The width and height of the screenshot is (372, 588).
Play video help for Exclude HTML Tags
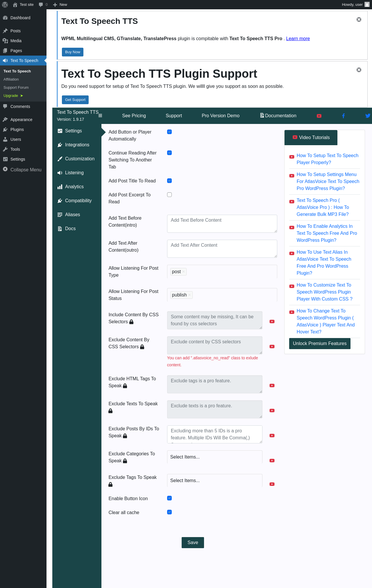click(x=272, y=386)
